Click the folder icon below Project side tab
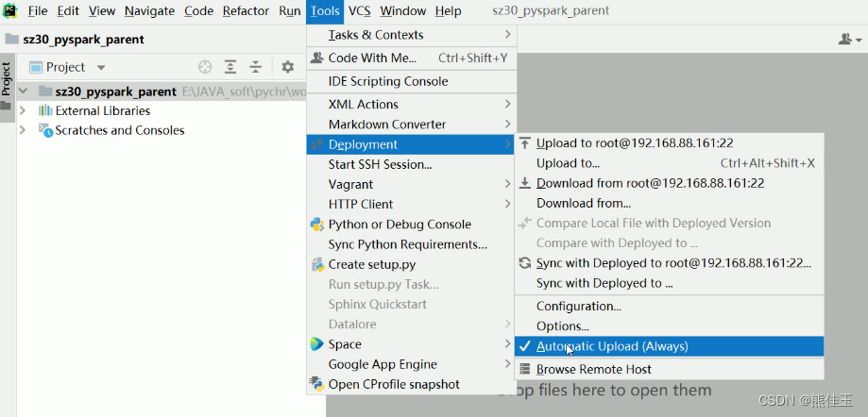868x417 pixels. point(6,106)
